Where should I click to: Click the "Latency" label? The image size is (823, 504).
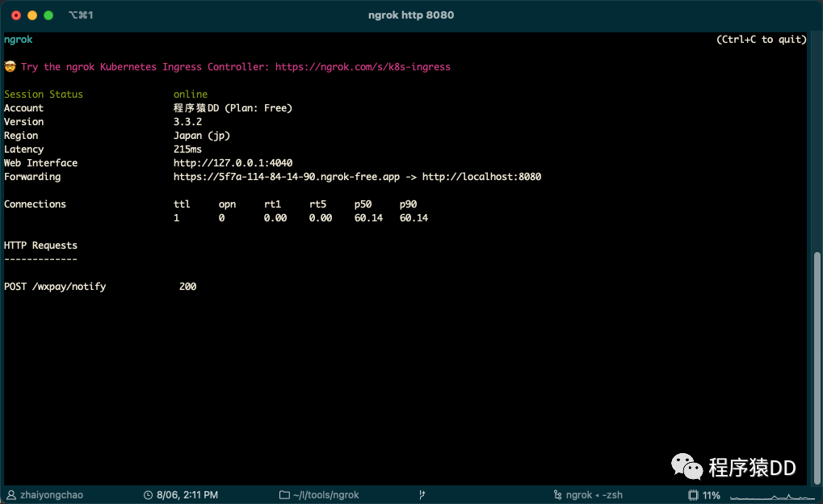coord(23,149)
